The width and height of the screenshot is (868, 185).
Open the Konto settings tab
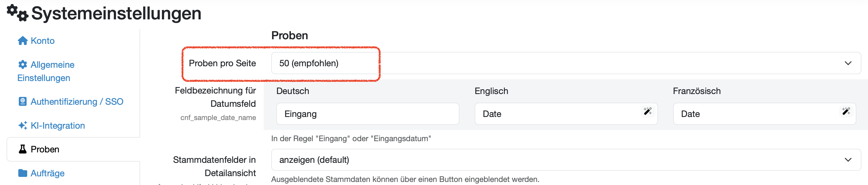(x=42, y=41)
